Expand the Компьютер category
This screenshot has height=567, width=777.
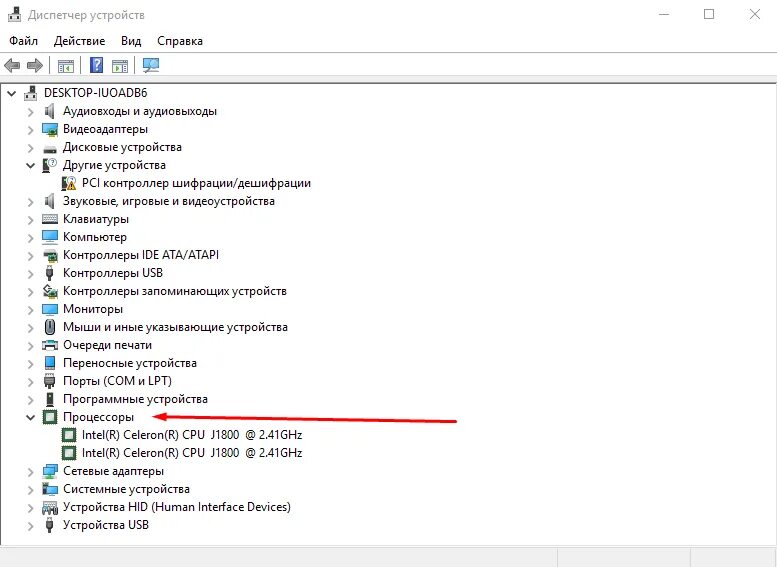point(31,238)
